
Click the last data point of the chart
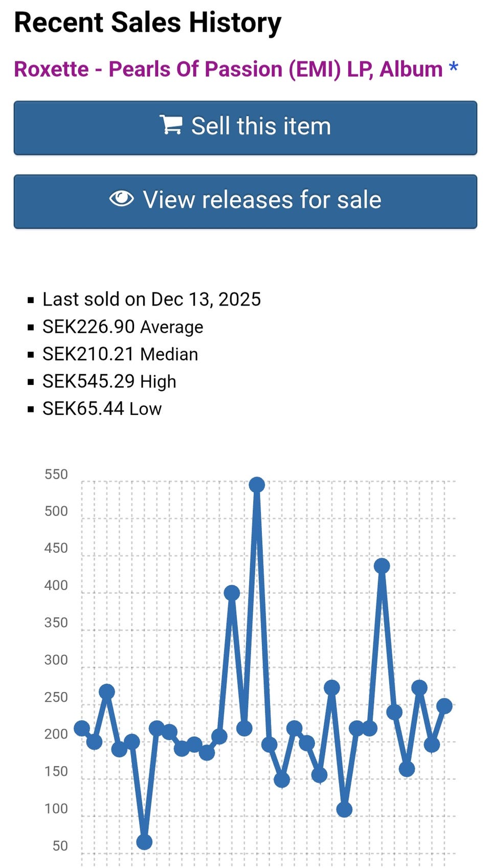pos(444,706)
